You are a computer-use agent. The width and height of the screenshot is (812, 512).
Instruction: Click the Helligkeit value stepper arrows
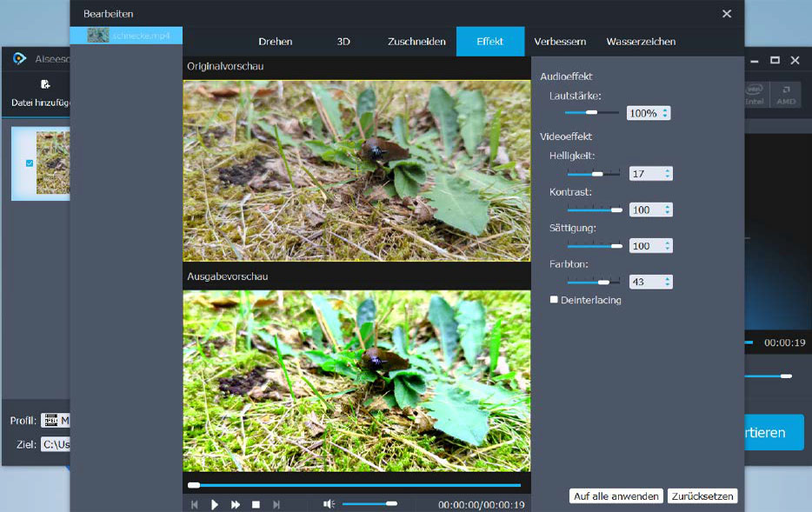point(668,174)
